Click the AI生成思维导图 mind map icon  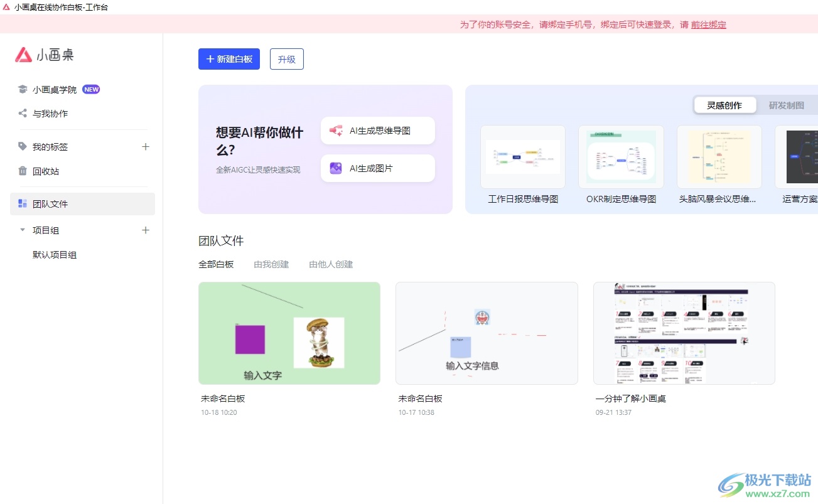(x=336, y=131)
